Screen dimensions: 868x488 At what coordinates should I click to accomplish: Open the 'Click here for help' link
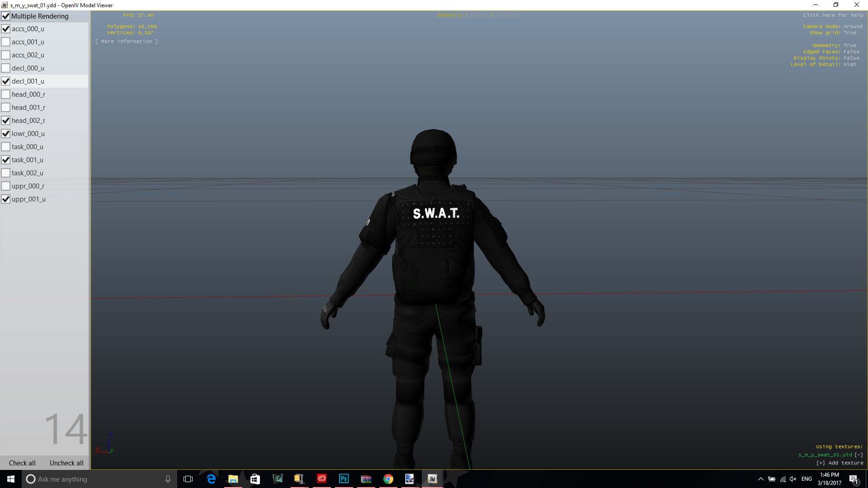point(833,15)
